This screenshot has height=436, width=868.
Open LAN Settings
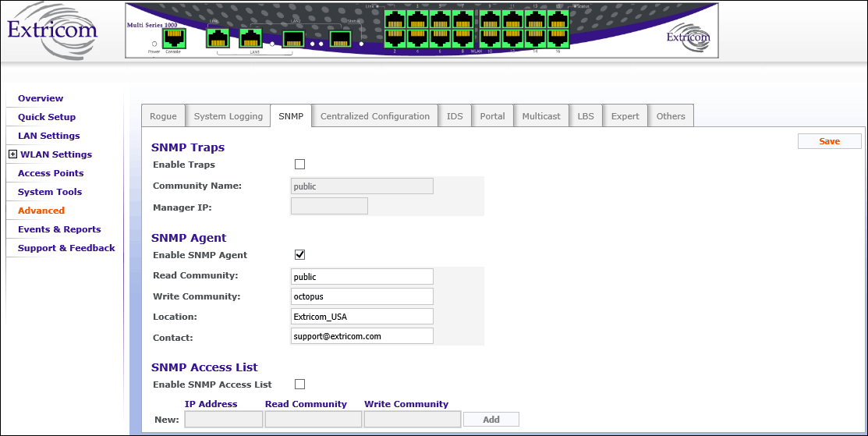(48, 136)
